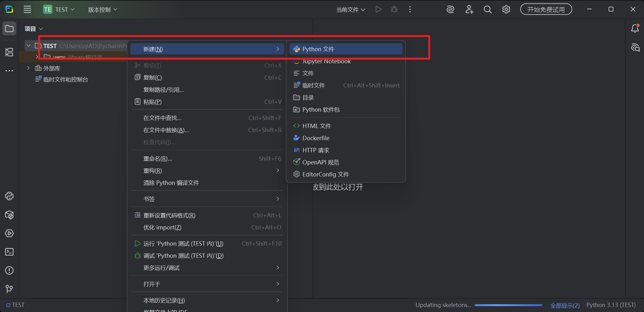
Task: Open the 版本控制 dropdown
Action: [x=103, y=10]
